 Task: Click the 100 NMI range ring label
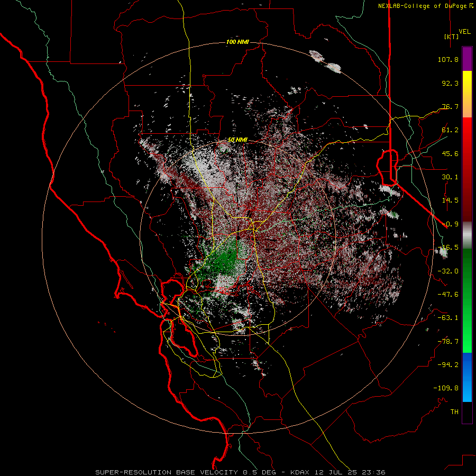(237, 42)
